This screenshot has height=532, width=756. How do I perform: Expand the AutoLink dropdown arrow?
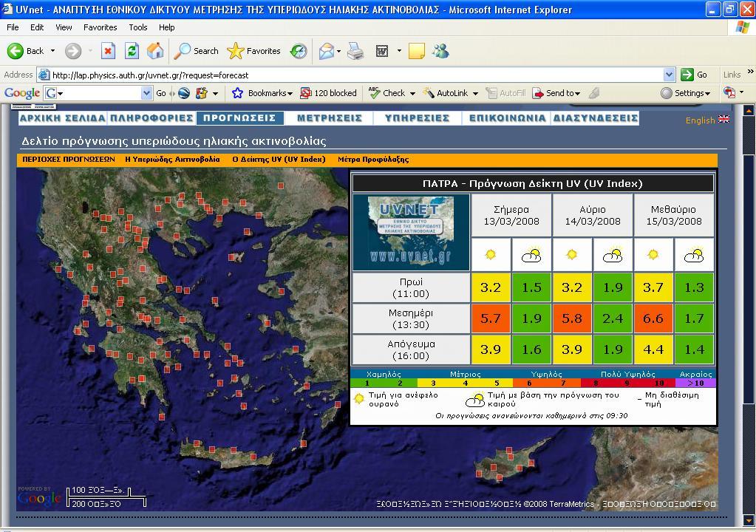[475, 94]
